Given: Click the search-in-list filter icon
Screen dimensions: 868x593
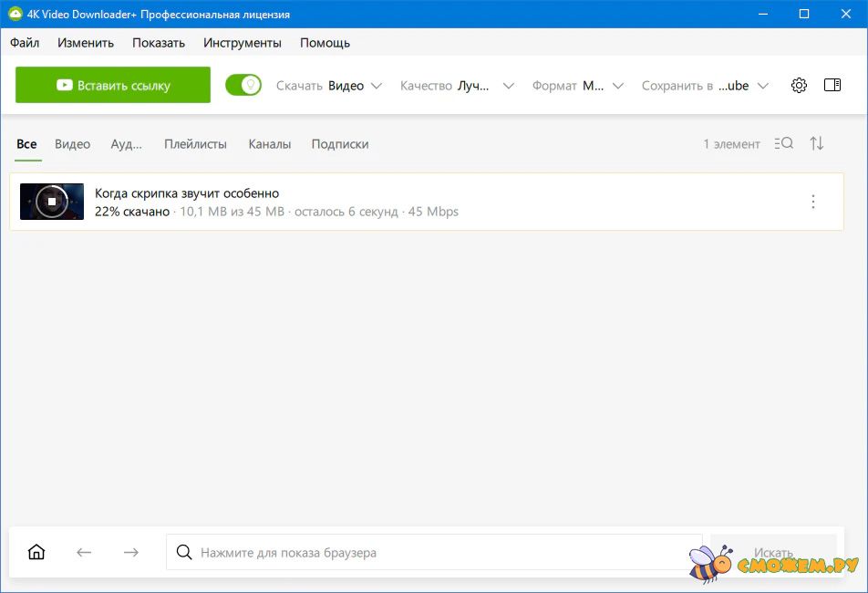Looking at the screenshot, I should (783, 144).
